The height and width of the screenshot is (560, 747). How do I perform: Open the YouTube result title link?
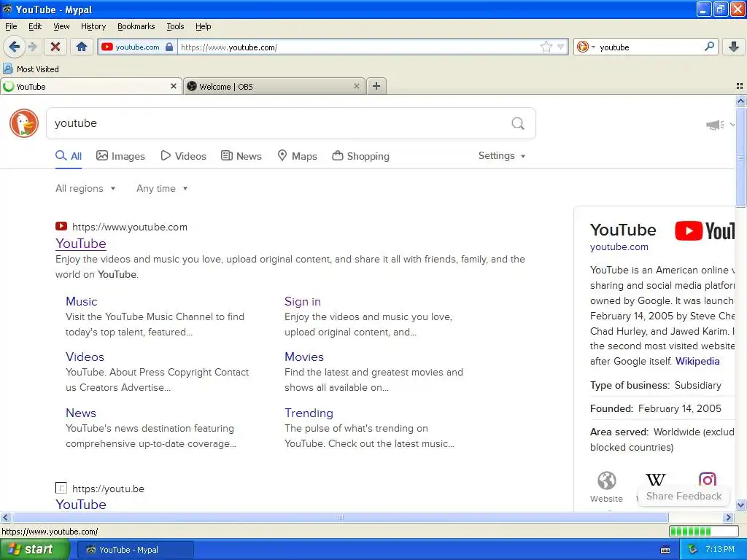click(x=80, y=244)
